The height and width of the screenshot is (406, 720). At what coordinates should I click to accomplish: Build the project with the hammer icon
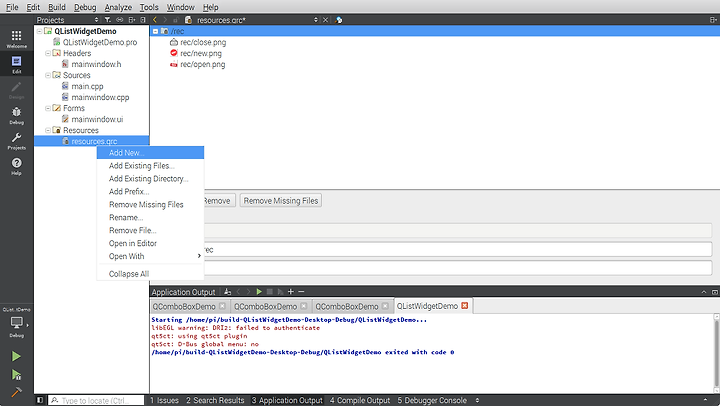(x=16, y=392)
